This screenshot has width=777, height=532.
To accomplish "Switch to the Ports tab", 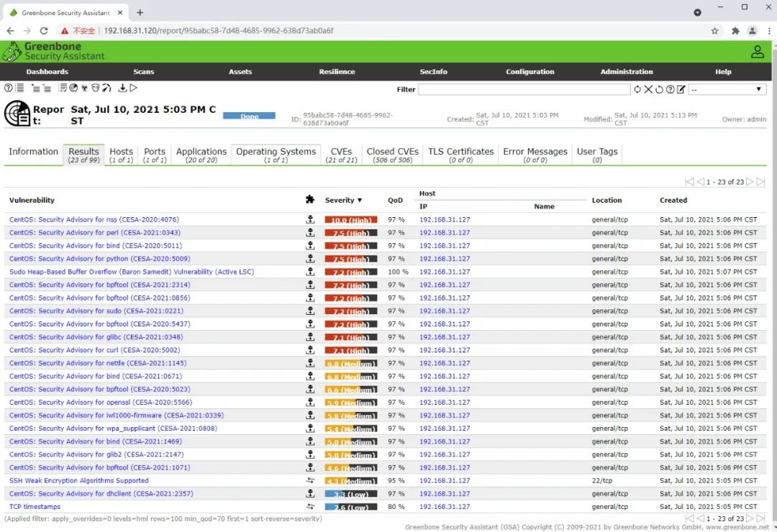I will click(155, 155).
